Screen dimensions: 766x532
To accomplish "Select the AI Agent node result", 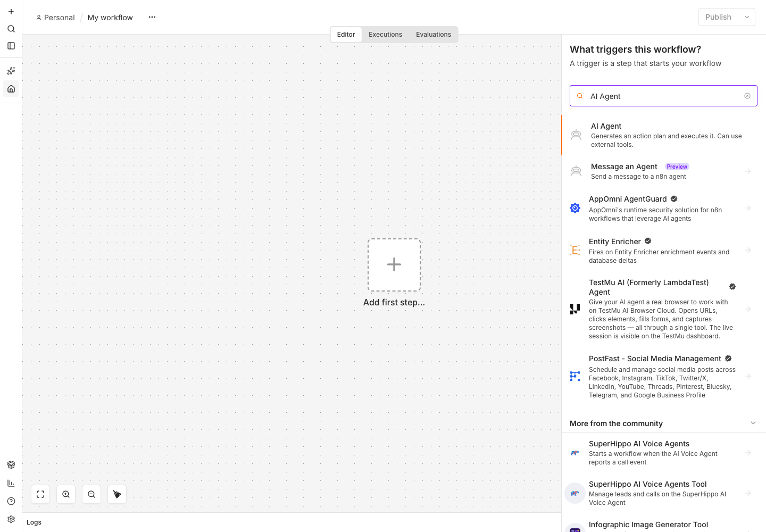I will coord(663,135).
